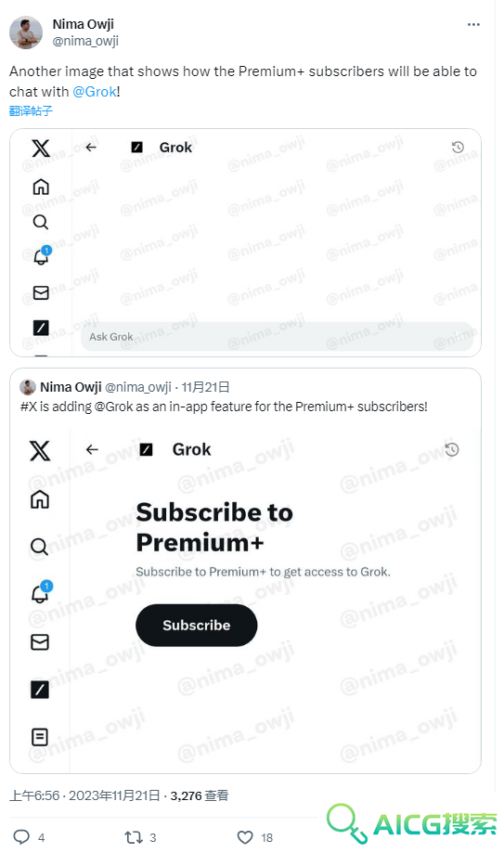Click the Ask Grok input field
This screenshot has width=504, height=853.
click(278, 336)
